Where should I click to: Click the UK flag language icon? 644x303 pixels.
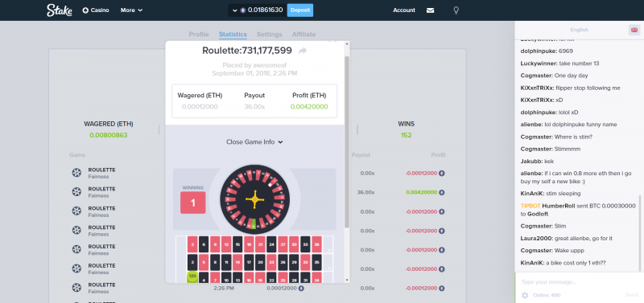tap(634, 30)
